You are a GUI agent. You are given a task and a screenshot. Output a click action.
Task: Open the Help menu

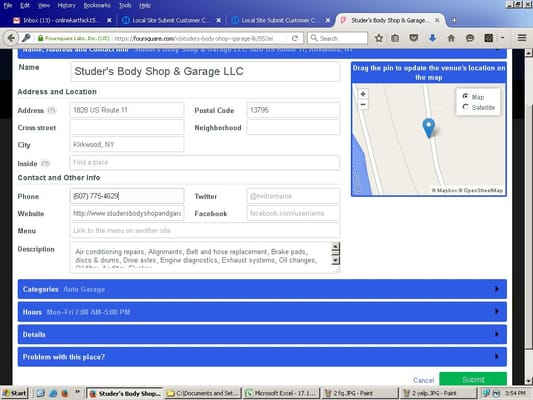coord(145,5)
